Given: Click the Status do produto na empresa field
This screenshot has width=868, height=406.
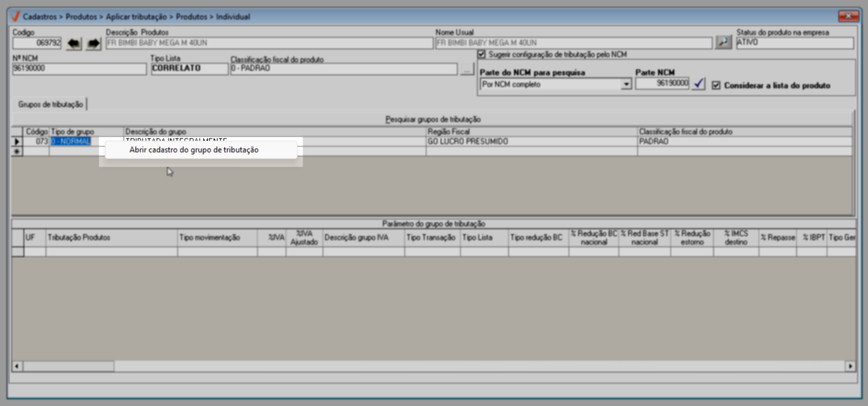Looking at the screenshot, I should (x=795, y=43).
